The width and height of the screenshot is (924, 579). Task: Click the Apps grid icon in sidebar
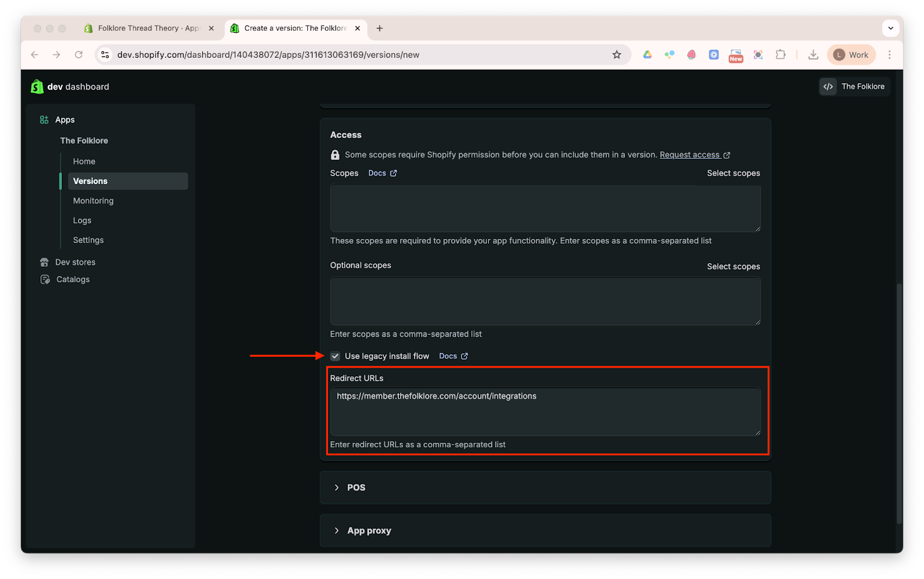tap(44, 120)
